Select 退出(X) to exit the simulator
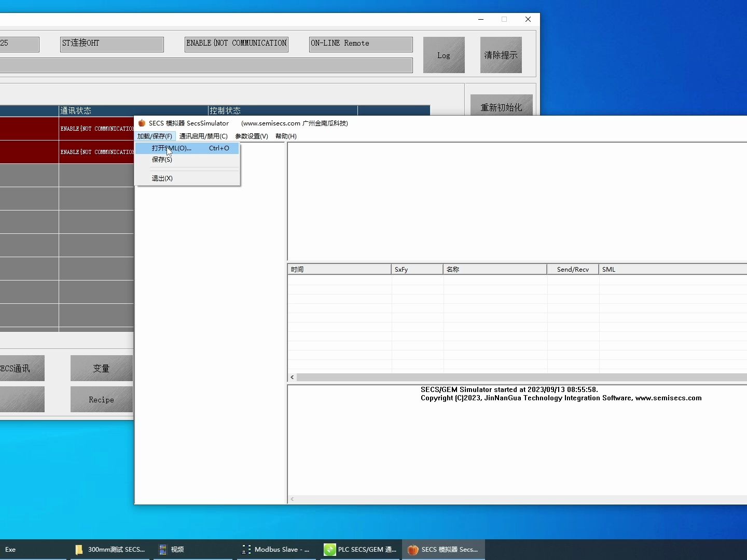 tap(187, 178)
